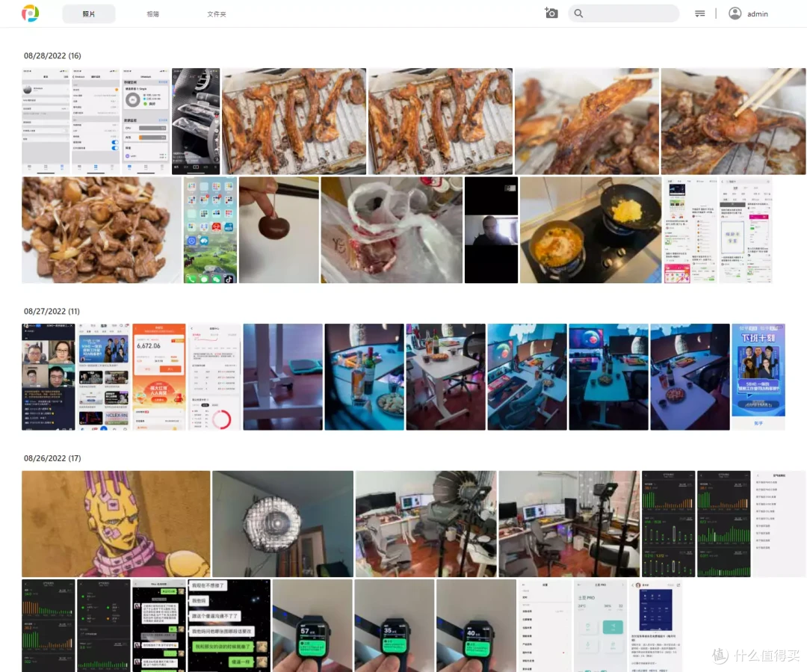The height and width of the screenshot is (672, 807).
Task: Open the watch showing 40 thumbnail
Action: [x=476, y=625]
